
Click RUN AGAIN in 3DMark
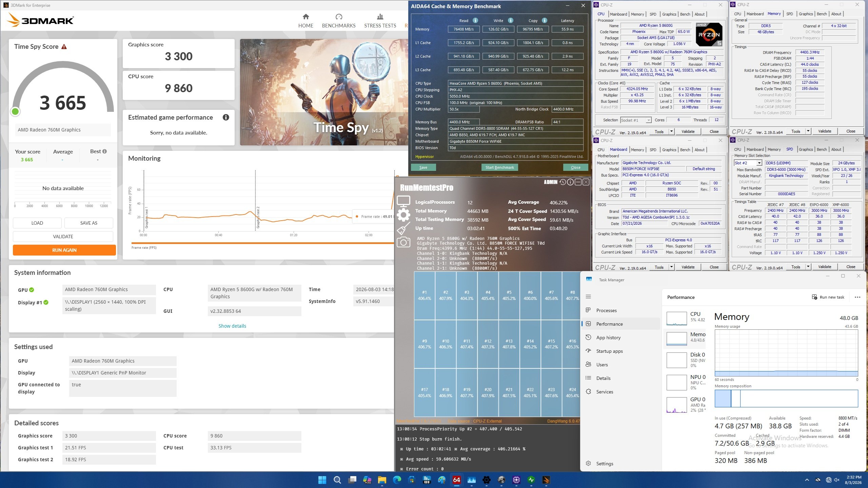point(64,250)
